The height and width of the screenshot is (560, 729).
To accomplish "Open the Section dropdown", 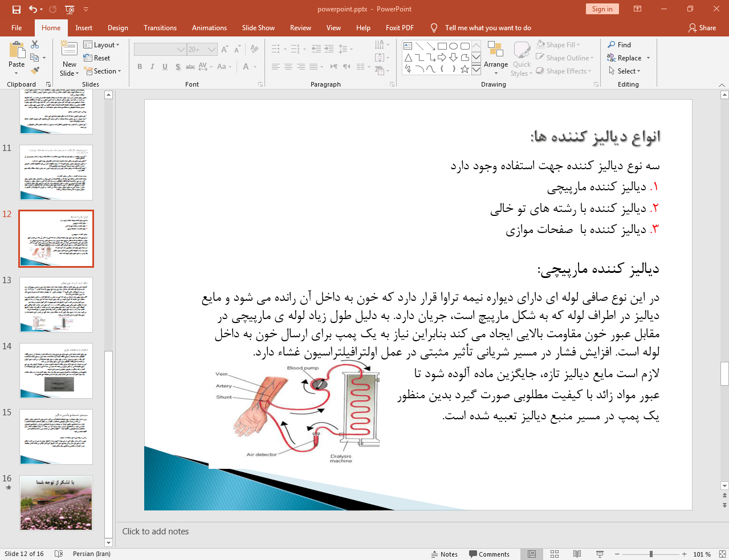I will (x=103, y=71).
